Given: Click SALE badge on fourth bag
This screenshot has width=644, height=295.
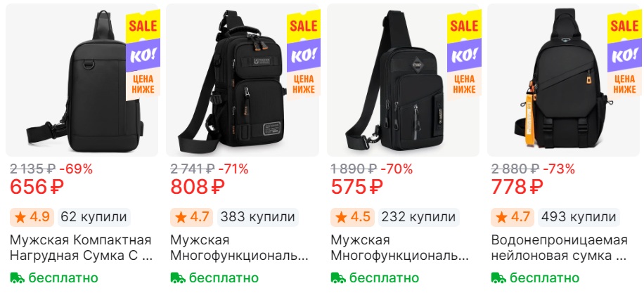Looking at the screenshot, I should 624,27.
